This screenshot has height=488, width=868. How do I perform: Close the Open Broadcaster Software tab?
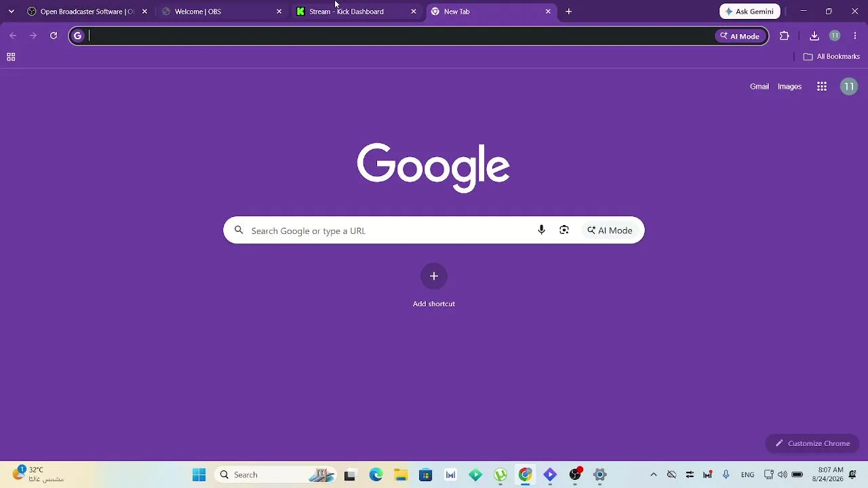pyautogui.click(x=144, y=12)
